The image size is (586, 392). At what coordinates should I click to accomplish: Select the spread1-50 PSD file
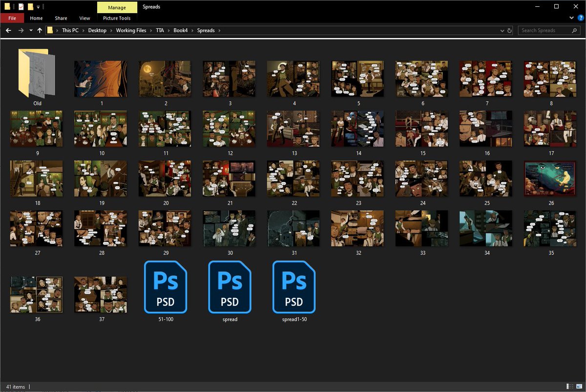coord(294,288)
